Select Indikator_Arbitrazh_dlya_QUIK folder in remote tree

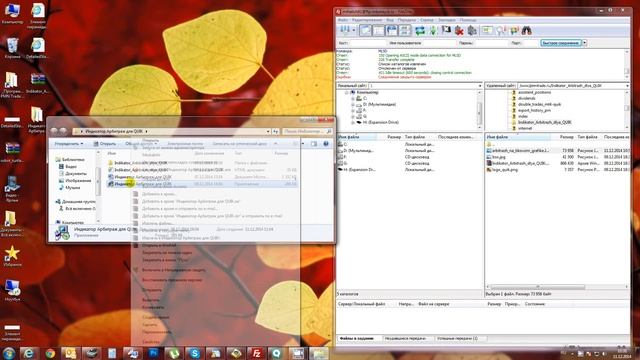tap(544, 122)
